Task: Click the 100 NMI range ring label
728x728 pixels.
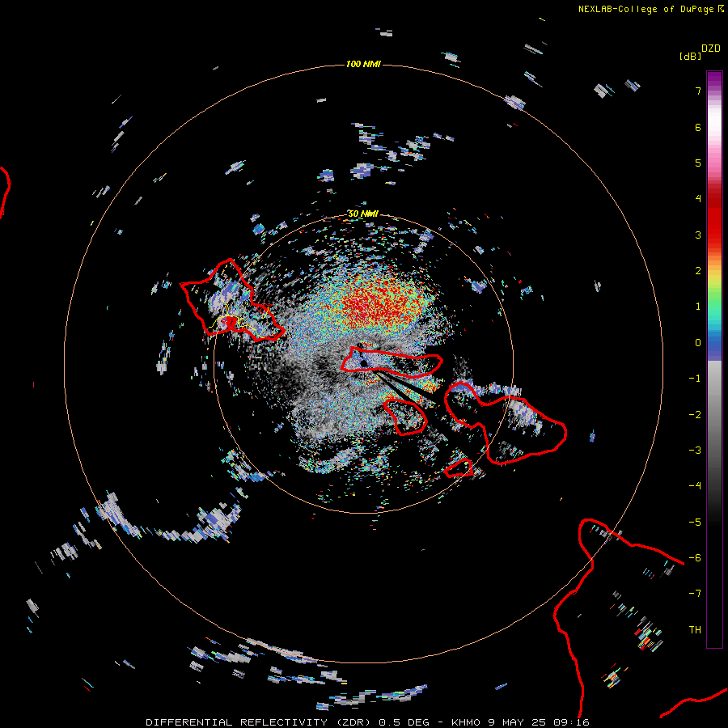Action: (363, 64)
